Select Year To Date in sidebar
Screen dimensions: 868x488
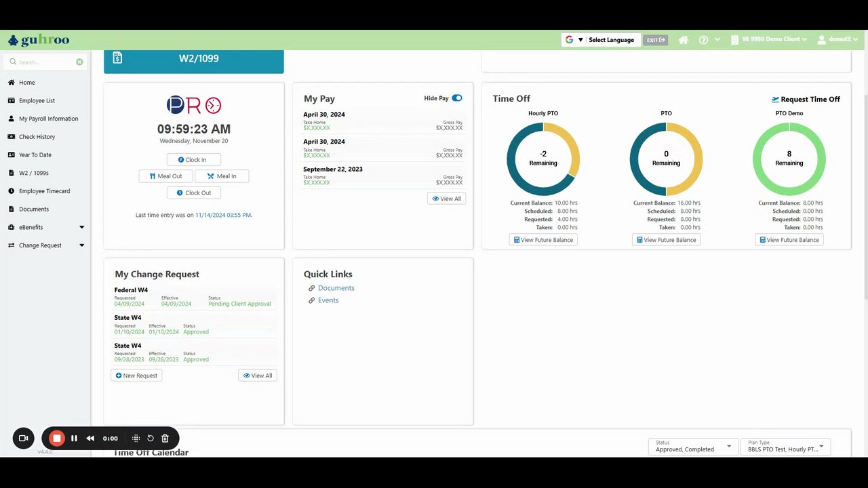click(x=35, y=155)
